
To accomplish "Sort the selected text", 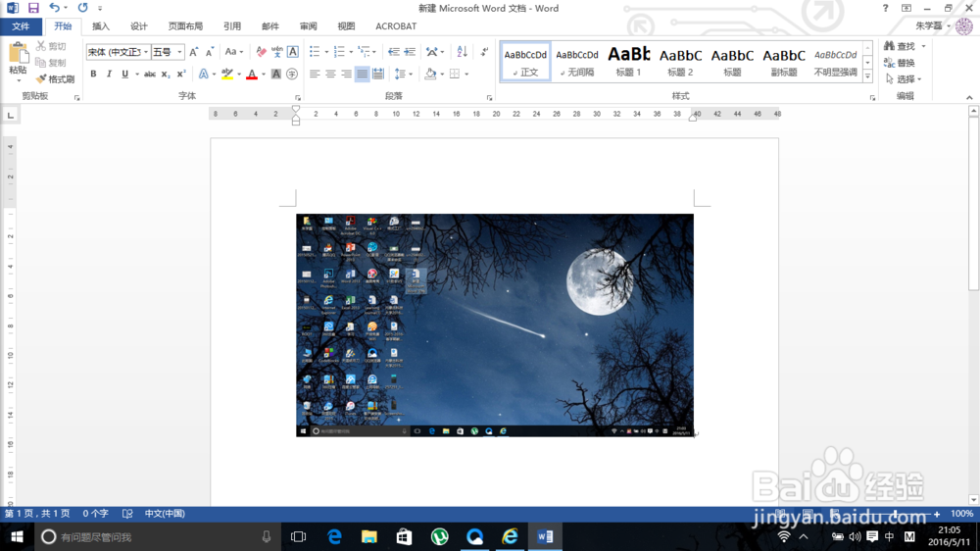I will (462, 52).
